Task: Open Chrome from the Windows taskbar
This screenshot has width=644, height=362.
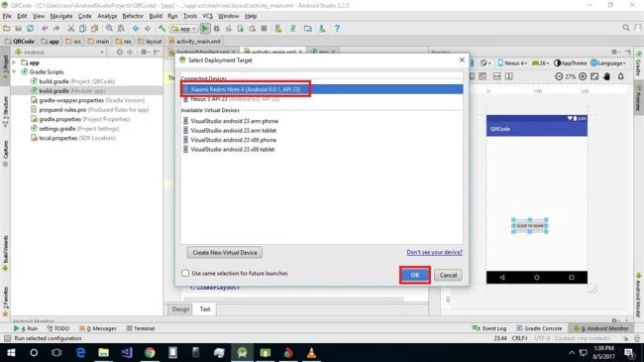Action: pos(150,352)
